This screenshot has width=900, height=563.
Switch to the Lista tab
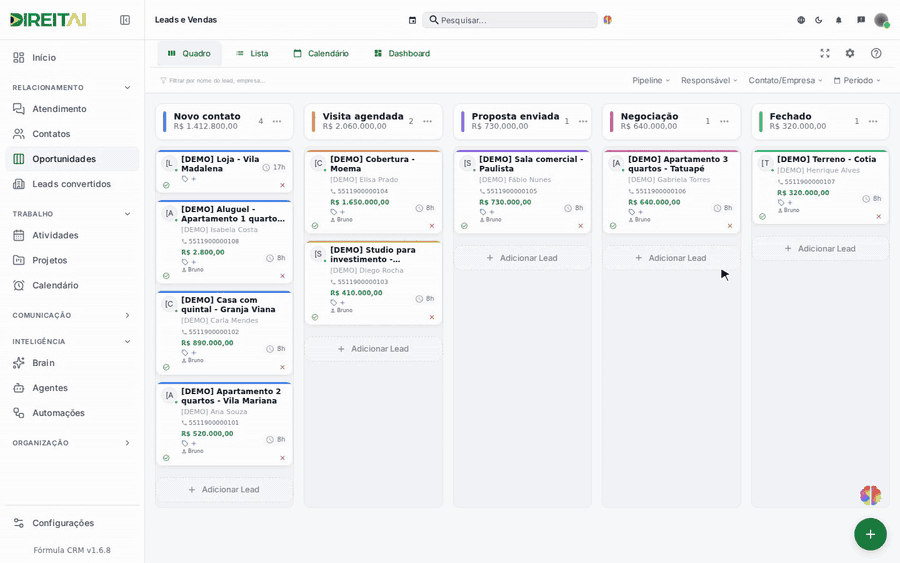[x=252, y=53]
